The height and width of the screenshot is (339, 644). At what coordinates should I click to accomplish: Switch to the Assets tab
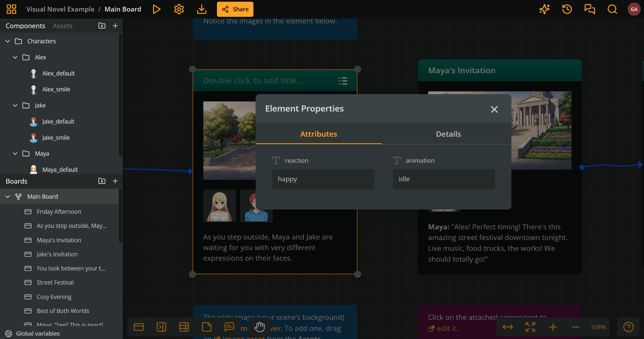click(x=62, y=26)
